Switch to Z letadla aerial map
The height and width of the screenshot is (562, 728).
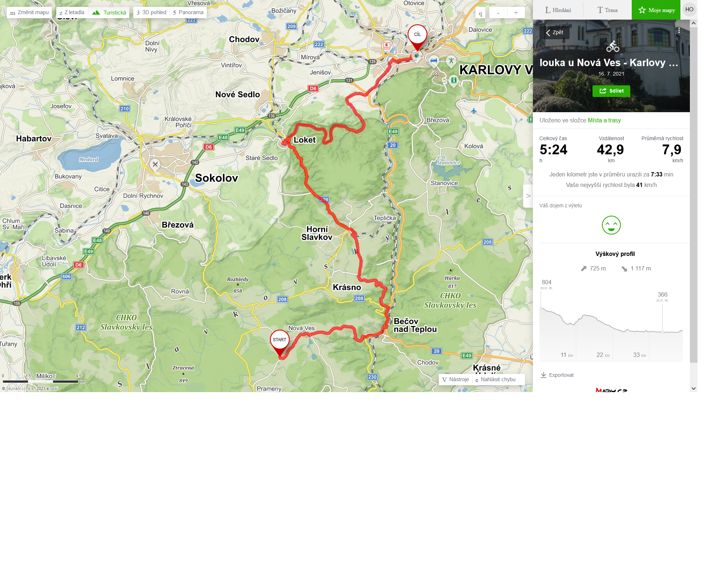pos(72,12)
